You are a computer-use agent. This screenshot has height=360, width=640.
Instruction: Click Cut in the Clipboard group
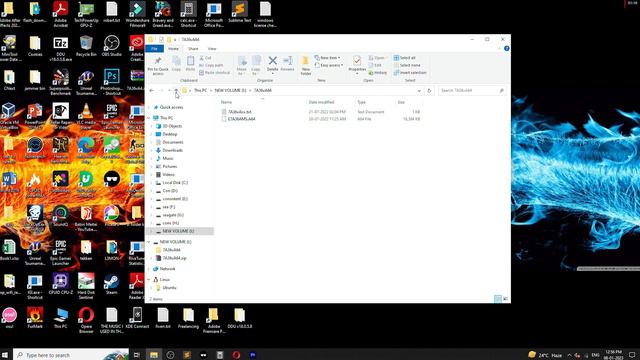coord(205,58)
